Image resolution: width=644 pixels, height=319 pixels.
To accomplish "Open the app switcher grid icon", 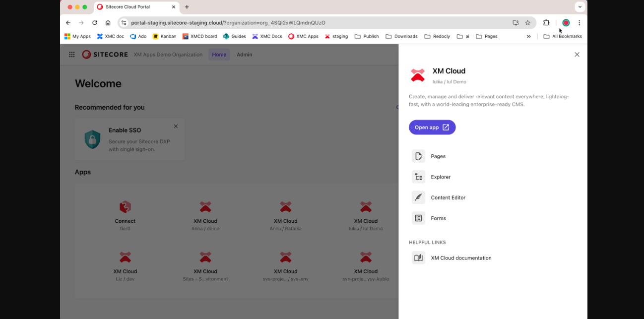I will (x=72, y=55).
